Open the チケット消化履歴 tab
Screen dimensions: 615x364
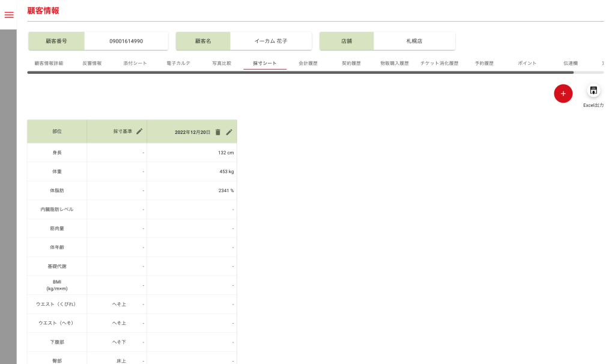point(439,63)
